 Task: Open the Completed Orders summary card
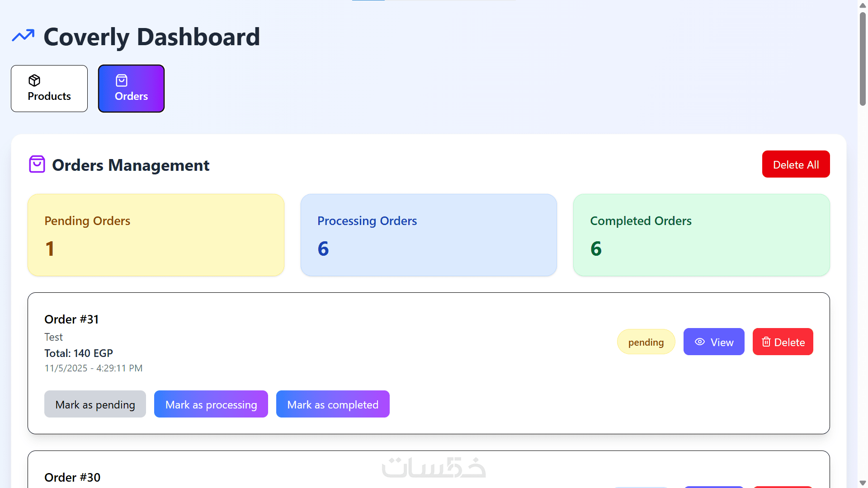tap(701, 235)
